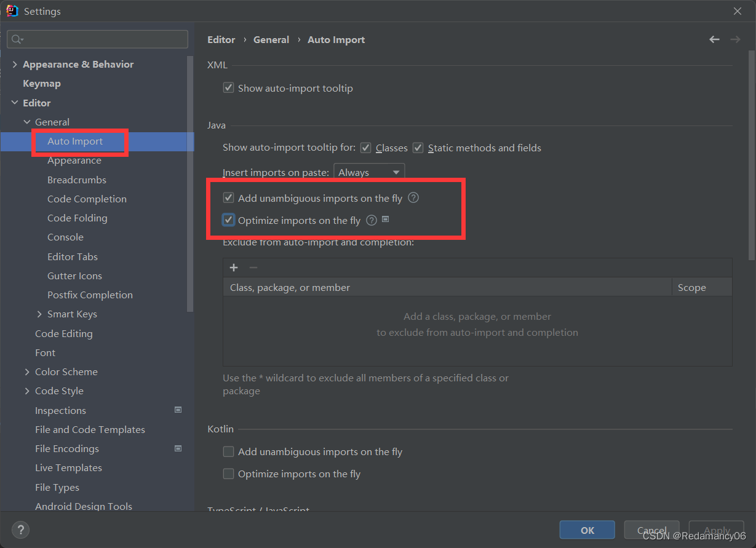Viewport: 756px width, 548px height.
Task: Collapse the General tree node
Action: pos(27,122)
